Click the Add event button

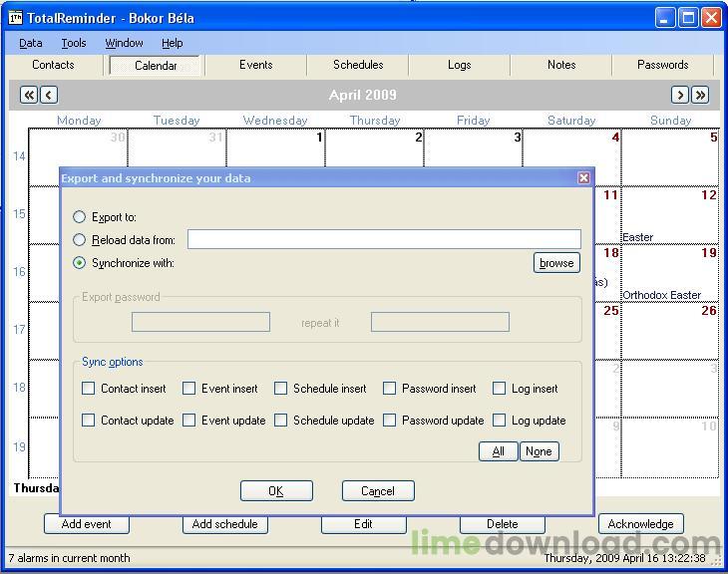pos(87,524)
